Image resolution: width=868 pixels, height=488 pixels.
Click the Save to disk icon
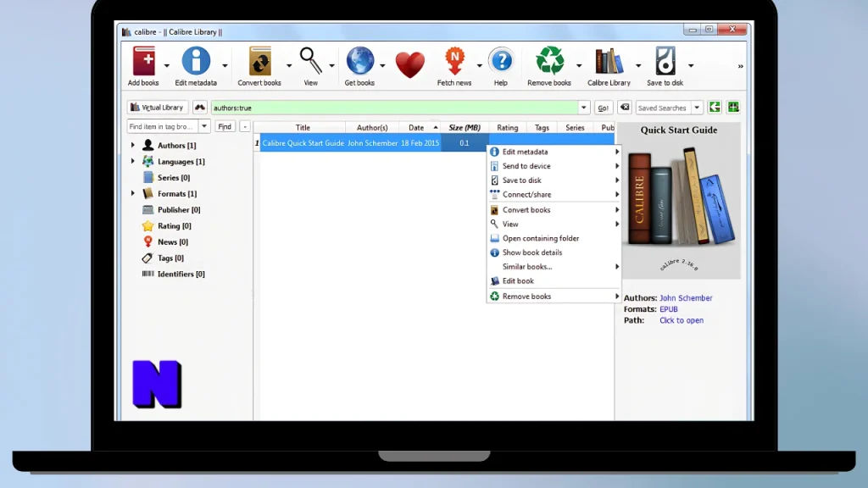pos(665,61)
